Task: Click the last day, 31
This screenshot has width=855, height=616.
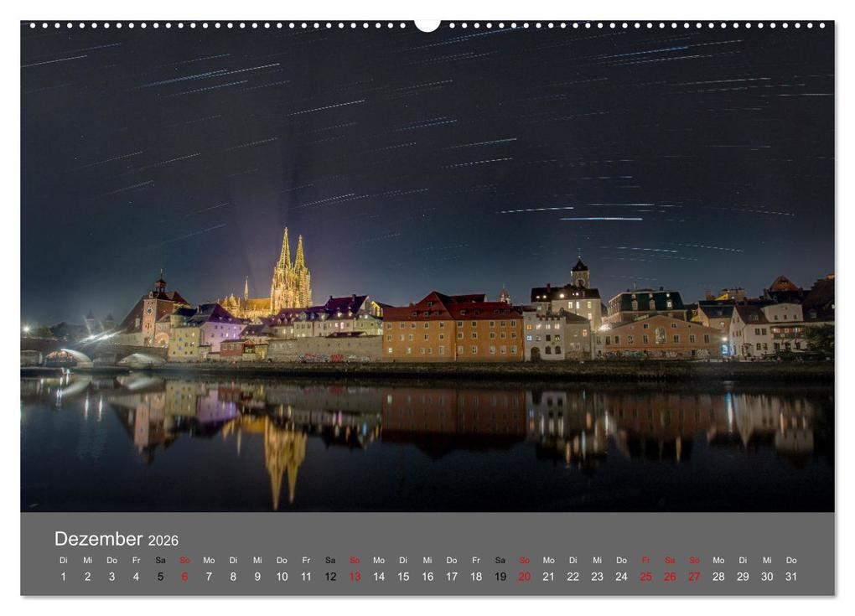Action: tap(791, 577)
